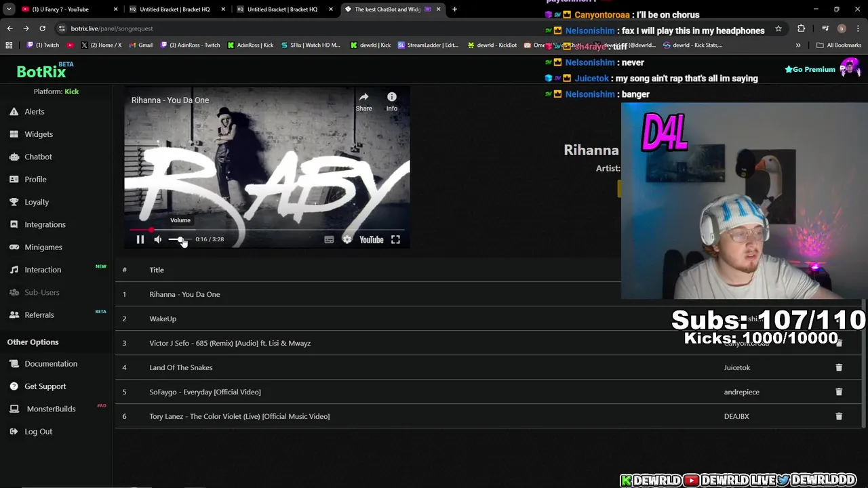Open the Home / X bookmark
Viewport: 868px width, 488px height.
(x=100, y=45)
